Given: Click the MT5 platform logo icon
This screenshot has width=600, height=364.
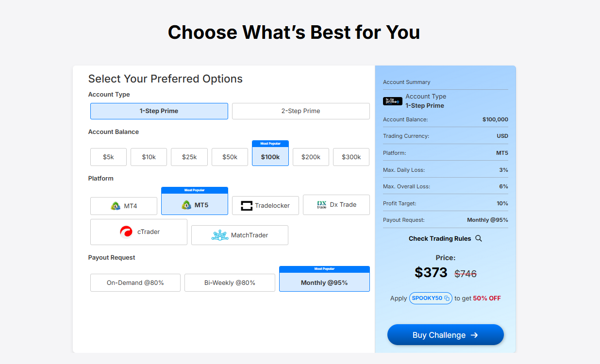Looking at the screenshot, I should [186, 205].
